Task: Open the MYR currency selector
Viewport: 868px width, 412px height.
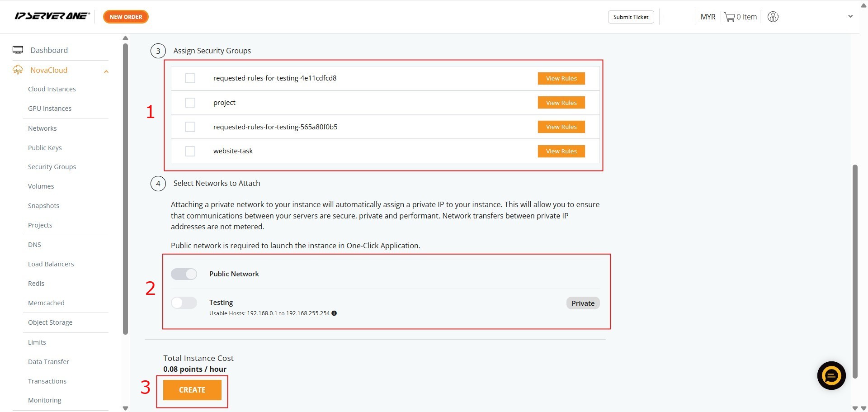Action: click(708, 17)
